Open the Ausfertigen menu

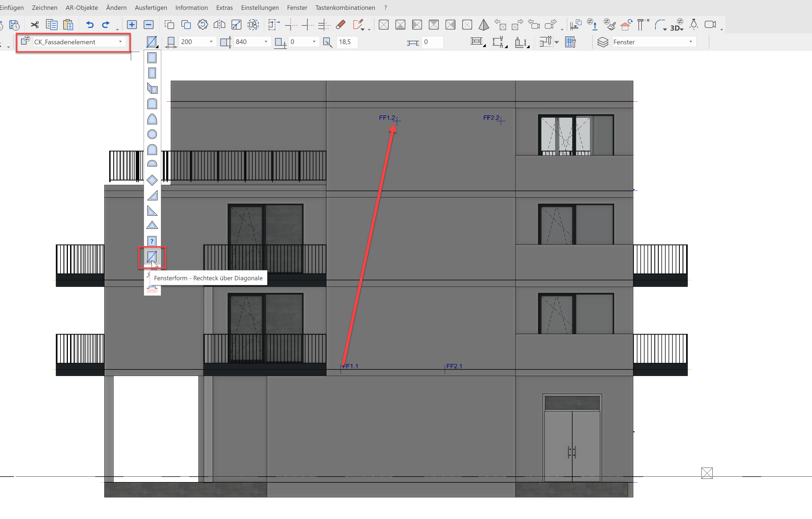pyautogui.click(x=151, y=7)
